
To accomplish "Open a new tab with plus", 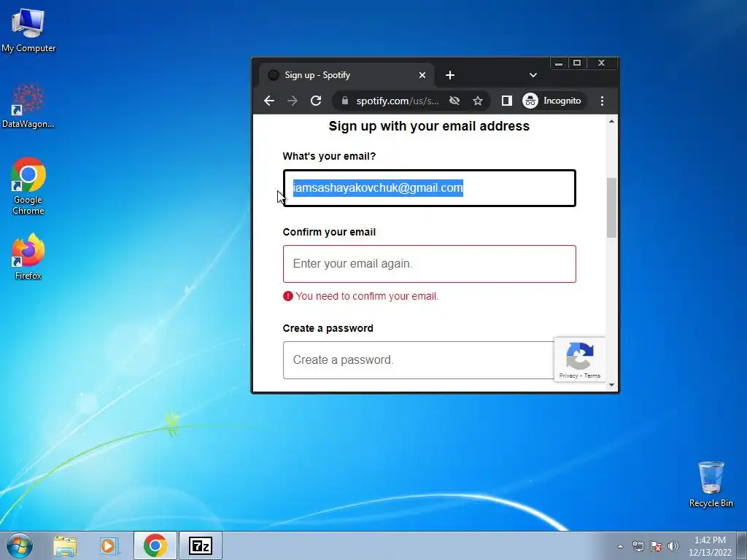I will pyautogui.click(x=449, y=75).
